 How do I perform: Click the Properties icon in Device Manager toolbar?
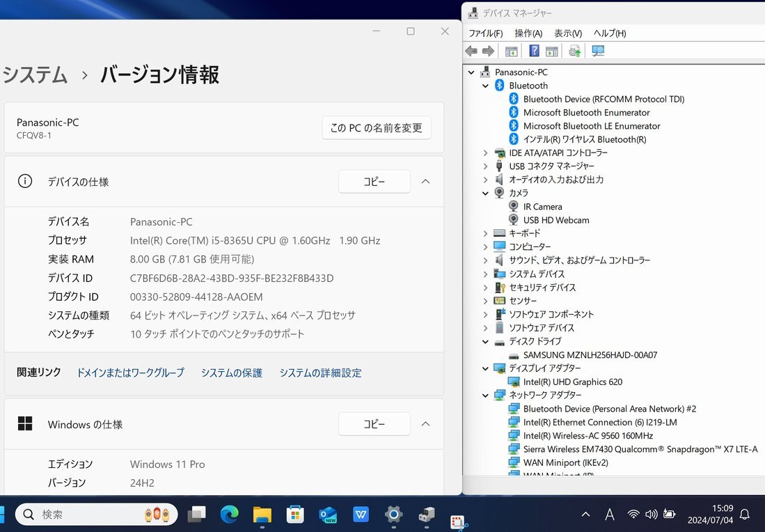(551, 50)
